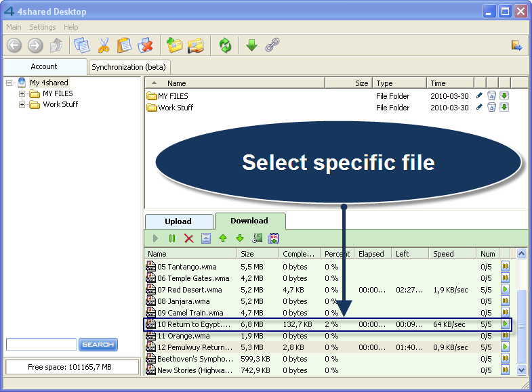Sort file list by Type column
The width and height of the screenshot is (532, 392).
399,83
